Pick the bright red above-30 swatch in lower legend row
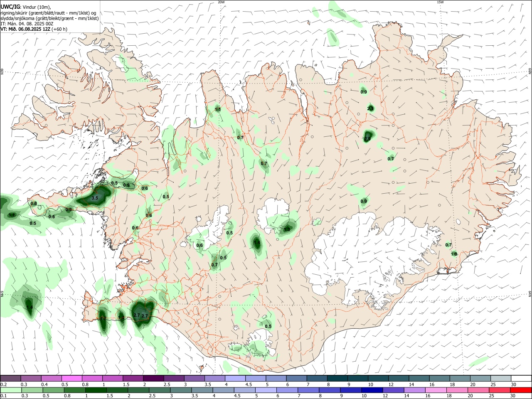Viewport: 532px width, 399px height. 521,390
